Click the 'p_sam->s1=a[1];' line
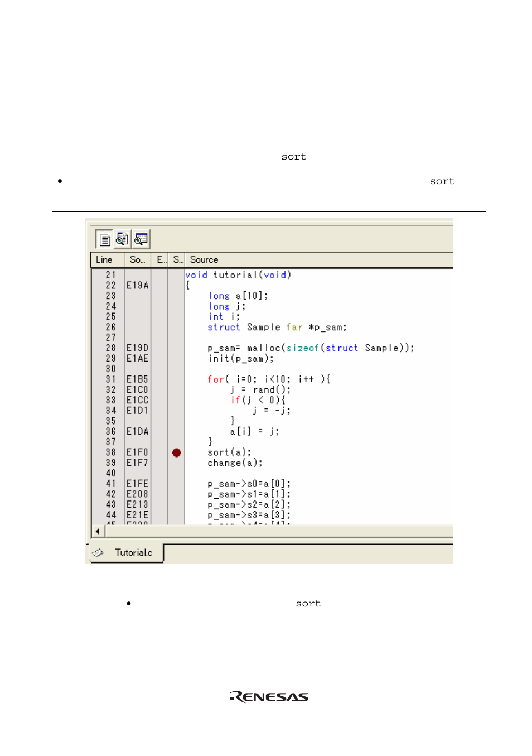This screenshot has width=532, height=756. tap(249, 494)
